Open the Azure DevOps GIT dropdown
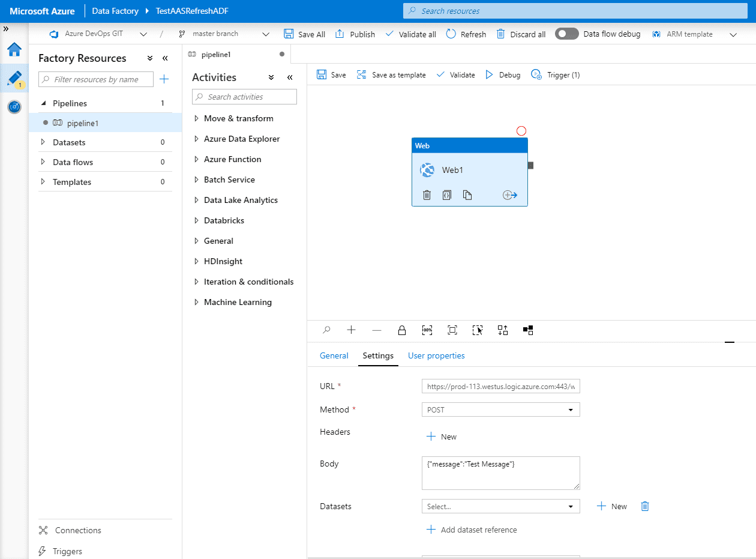This screenshot has width=756, height=559. (x=98, y=34)
